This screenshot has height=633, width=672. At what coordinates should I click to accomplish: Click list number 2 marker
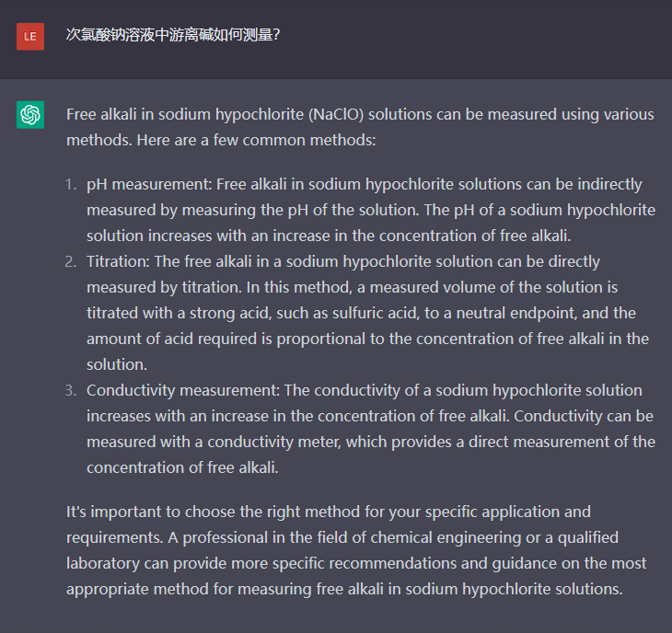pyautogui.click(x=71, y=261)
